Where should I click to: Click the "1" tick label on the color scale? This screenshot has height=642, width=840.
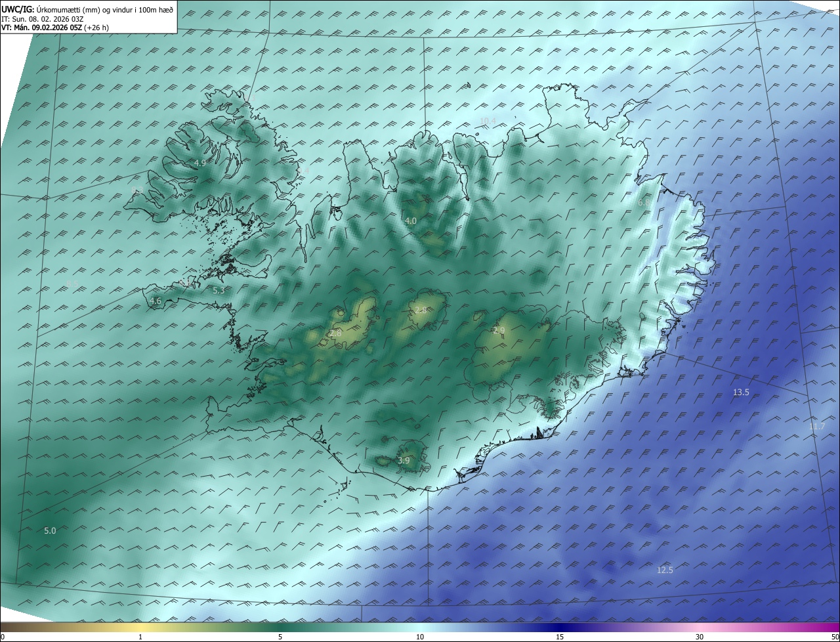point(140,637)
